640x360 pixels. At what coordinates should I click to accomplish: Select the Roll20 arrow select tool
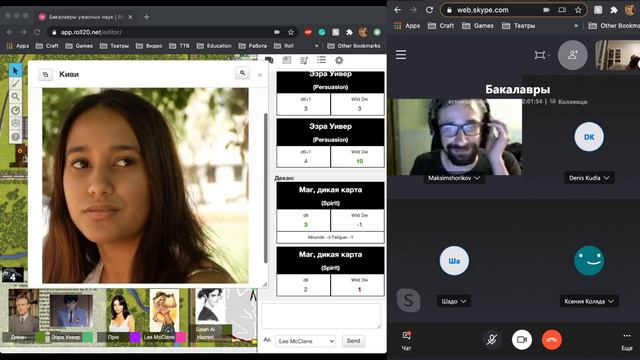click(16, 70)
